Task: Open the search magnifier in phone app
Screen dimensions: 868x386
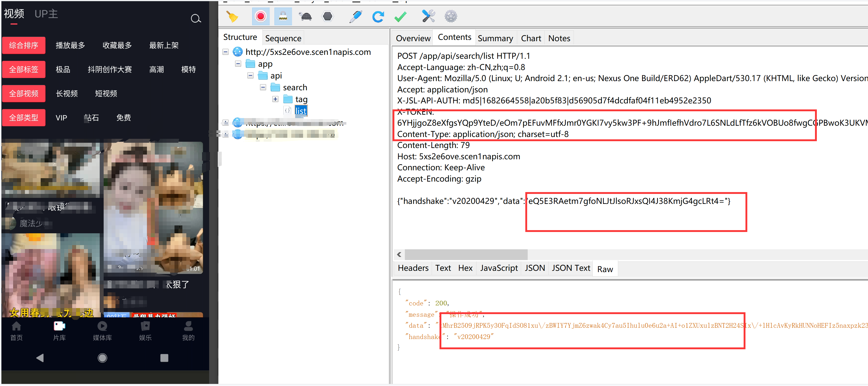Action: [x=196, y=19]
